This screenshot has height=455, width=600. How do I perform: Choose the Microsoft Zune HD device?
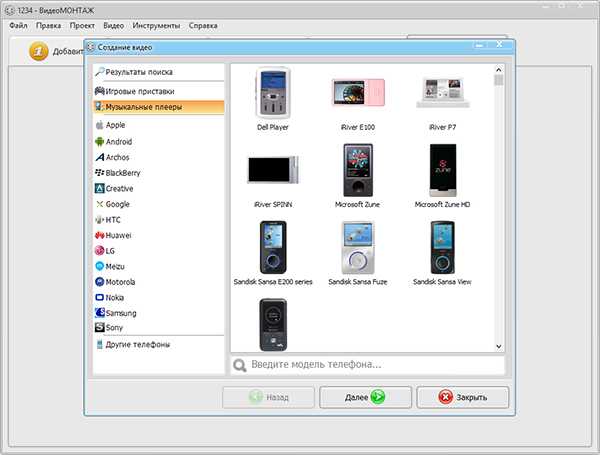point(443,176)
